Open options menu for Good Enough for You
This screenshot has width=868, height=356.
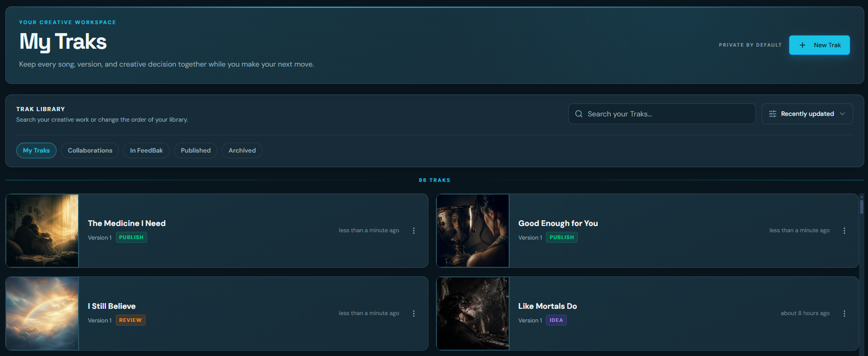(844, 231)
